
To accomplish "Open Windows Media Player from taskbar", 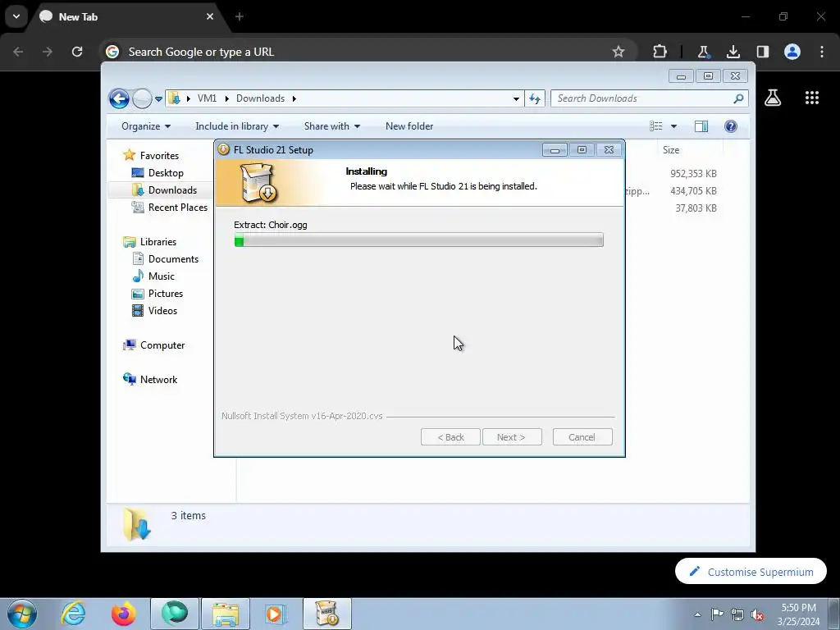I will click(276, 614).
